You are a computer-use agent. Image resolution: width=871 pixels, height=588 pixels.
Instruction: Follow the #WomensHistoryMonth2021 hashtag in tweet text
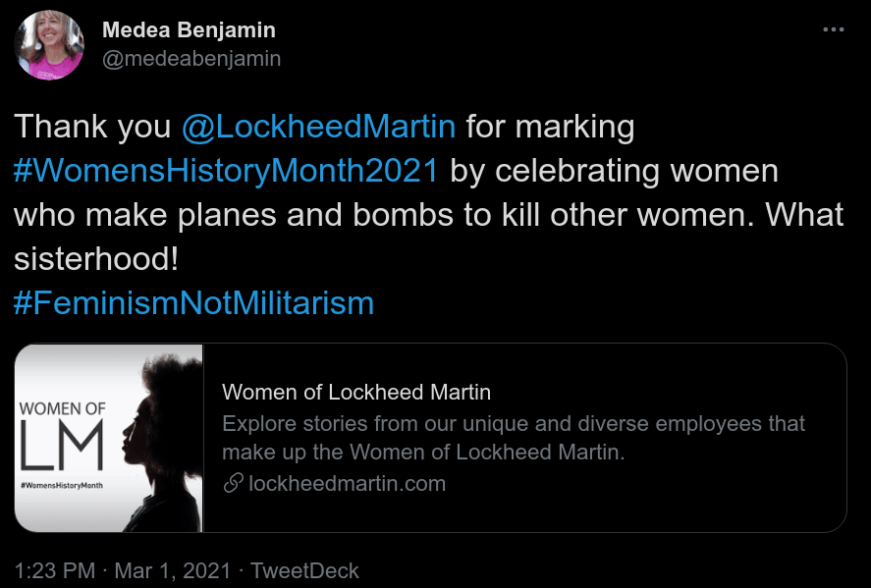227,171
